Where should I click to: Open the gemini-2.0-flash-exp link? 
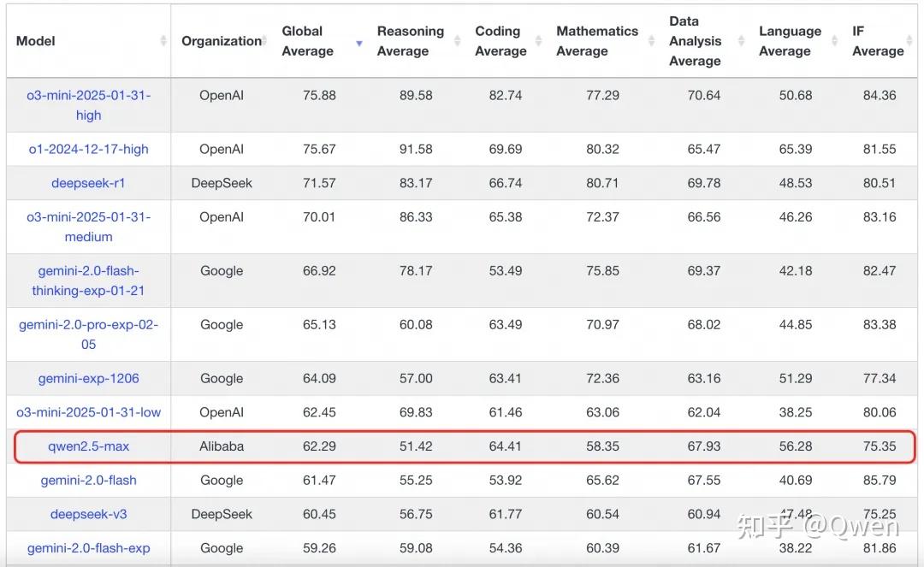pyautogui.click(x=88, y=548)
